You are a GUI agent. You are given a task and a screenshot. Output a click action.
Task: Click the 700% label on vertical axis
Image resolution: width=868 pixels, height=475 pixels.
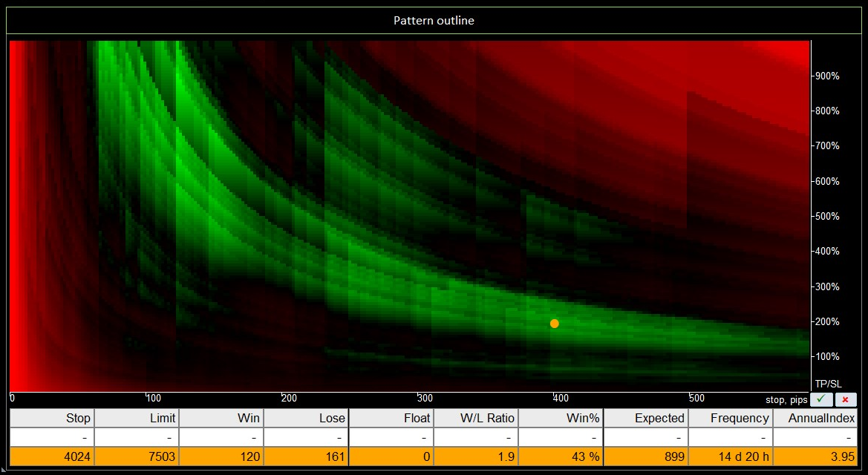coord(827,145)
